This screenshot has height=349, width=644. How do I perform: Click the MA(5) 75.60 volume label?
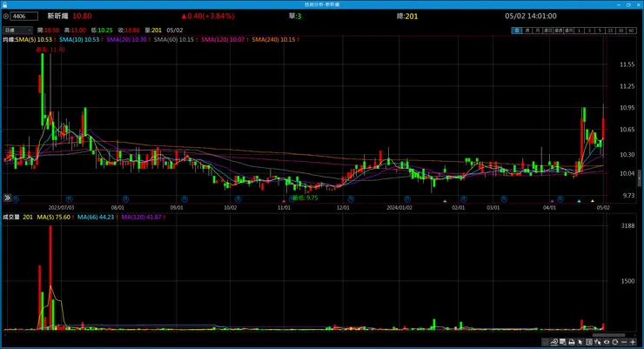pyautogui.click(x=54, y=217)
